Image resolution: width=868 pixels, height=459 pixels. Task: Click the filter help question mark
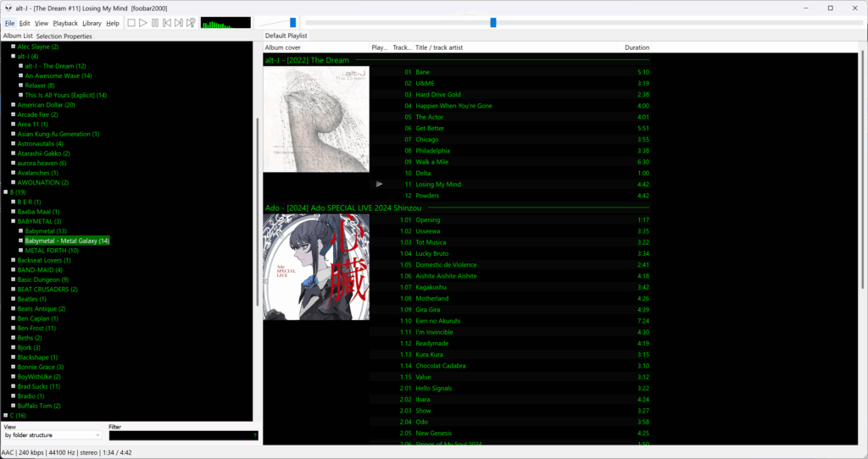(x=254, y=435)
